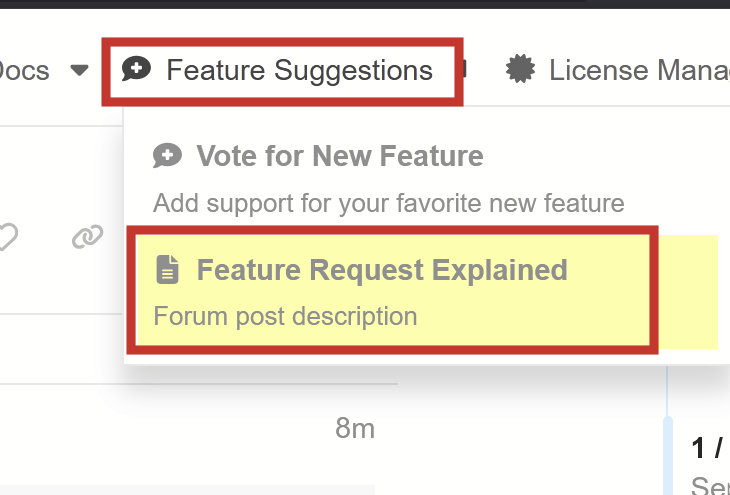Select Vote for New Feature entry

339,156
